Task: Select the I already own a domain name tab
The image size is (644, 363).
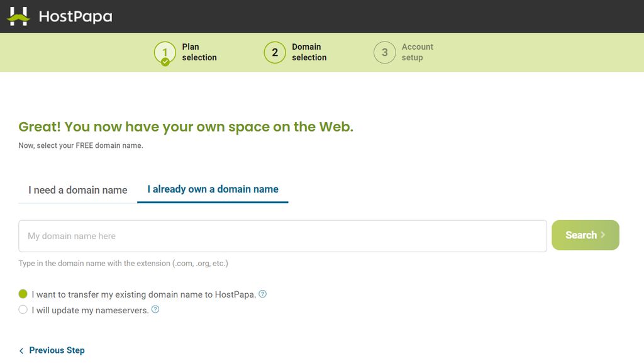Action: 213,189
